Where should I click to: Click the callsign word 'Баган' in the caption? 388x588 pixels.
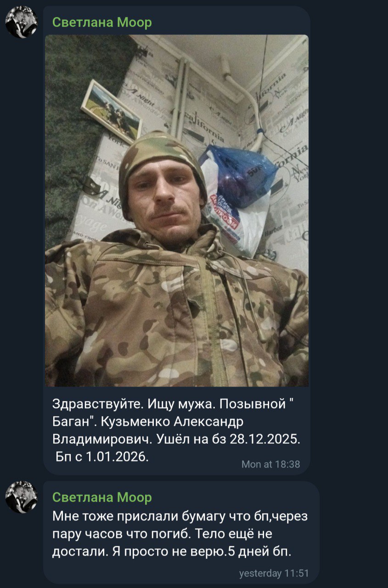point(73,421)
